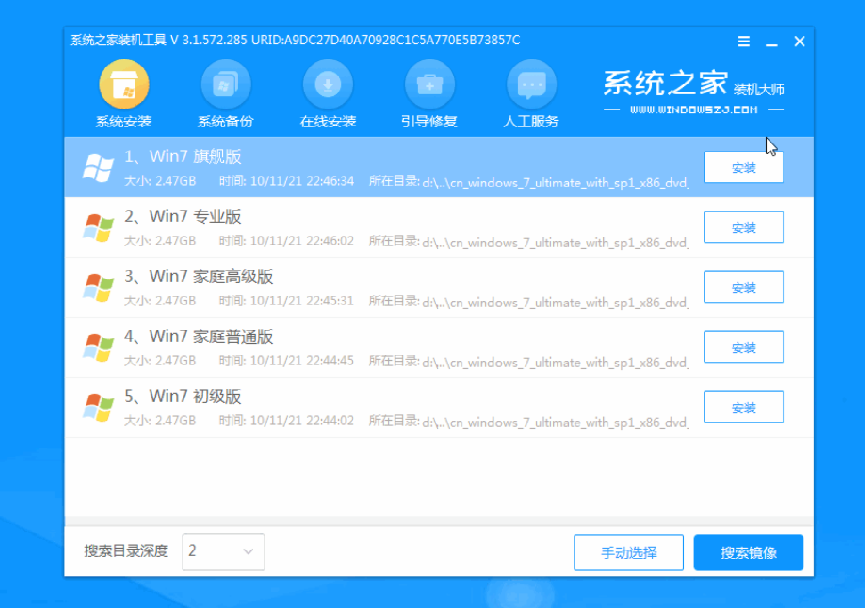Select the row title 1、Win7 旗舰版
The width and height of the screenshot is (865, 608).
(183, 157)
